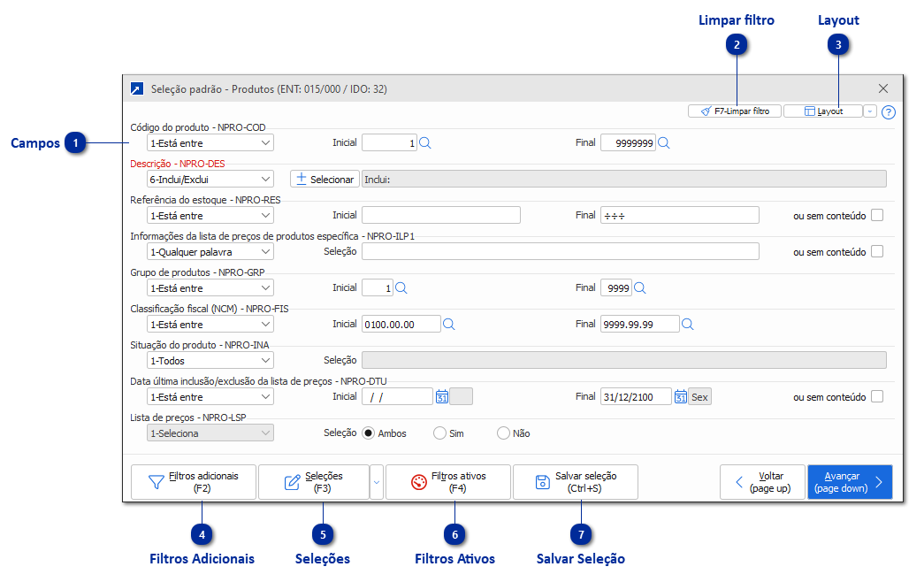Screen dimensions: 924x582
Task: Open Código do produto condition dropdown
Action: (210, 143)
